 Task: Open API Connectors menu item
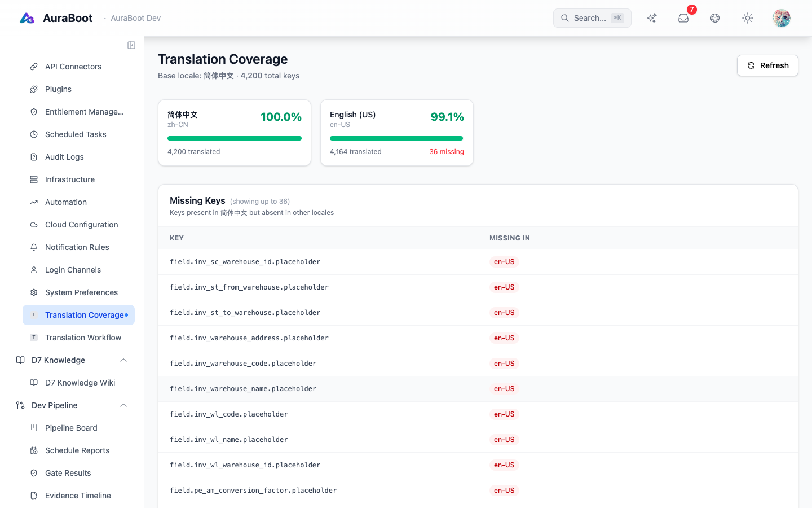pyautogui.click(x=78, y=67)
